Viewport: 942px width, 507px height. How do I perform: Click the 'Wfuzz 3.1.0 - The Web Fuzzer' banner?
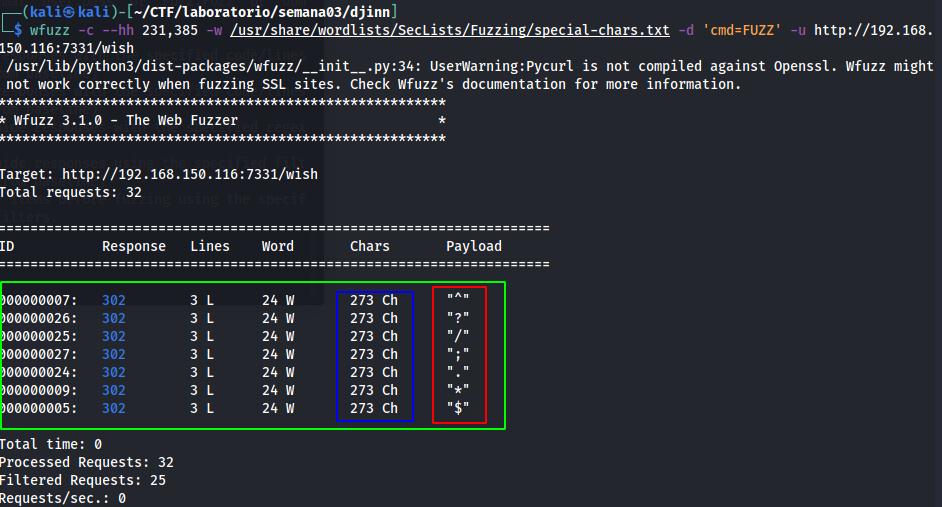[x=126, y=120]
